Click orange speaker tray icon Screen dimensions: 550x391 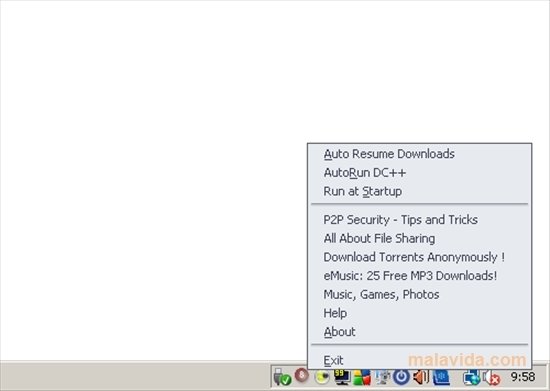tap(421, 377)
